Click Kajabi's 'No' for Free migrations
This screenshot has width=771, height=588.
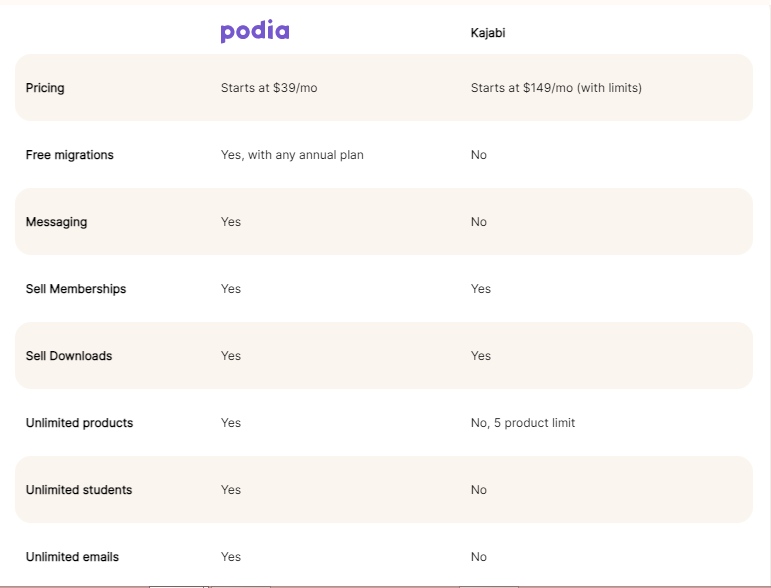pos(478,155)
